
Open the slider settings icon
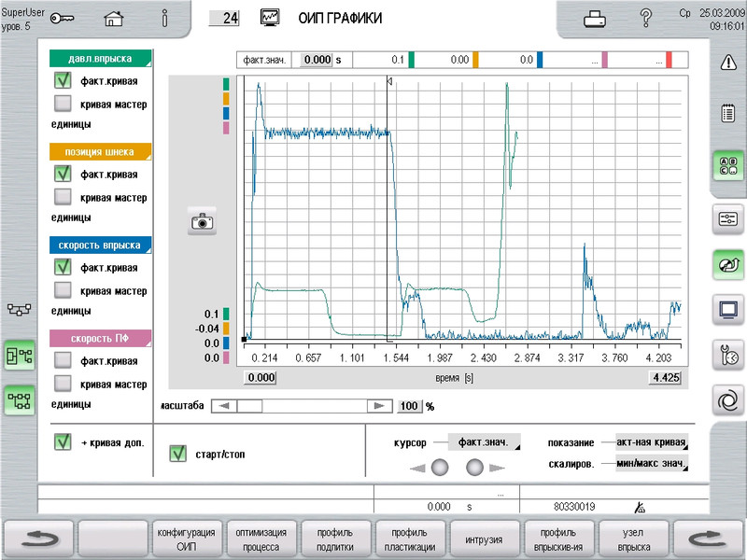[x=728, y=219]
